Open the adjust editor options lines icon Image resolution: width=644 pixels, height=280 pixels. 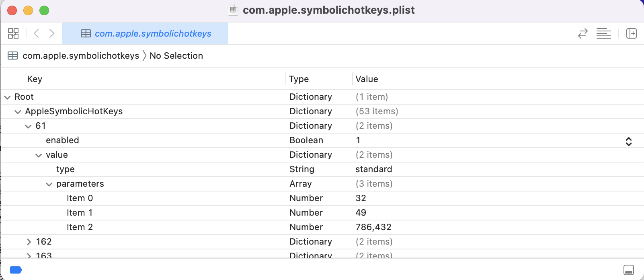point(603,33)
